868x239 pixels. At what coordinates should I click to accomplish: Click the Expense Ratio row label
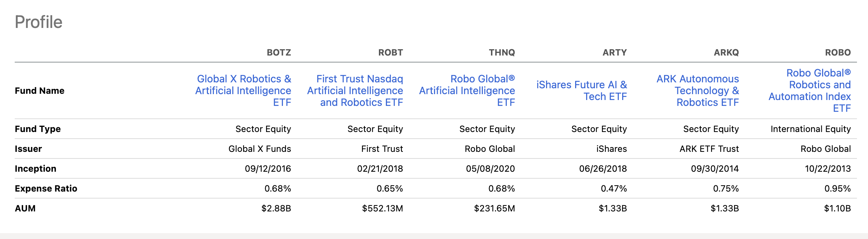pos(46,189)
